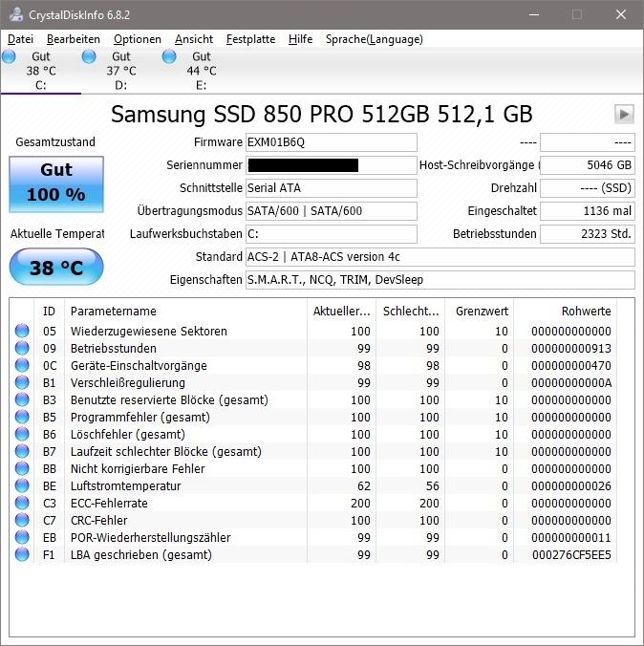Viewport: 644px width, 646px height.
Task: Click Host-Schreibvorgänge value 5046 GB
Action: [x=587, y=165]
